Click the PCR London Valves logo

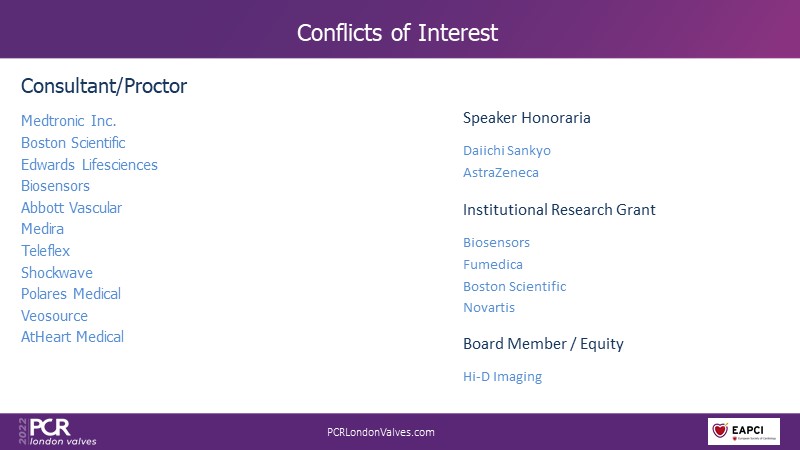click(x=57, y=432)
